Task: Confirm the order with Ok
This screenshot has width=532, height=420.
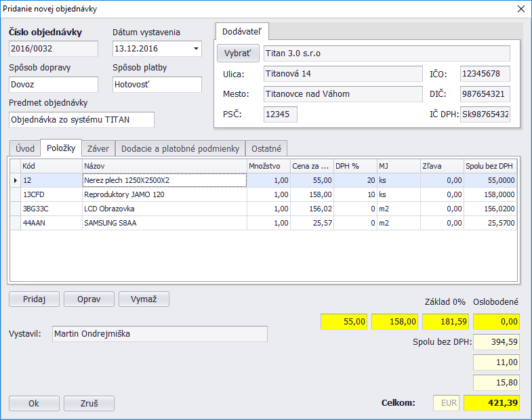Action: [x=34, y=403]
